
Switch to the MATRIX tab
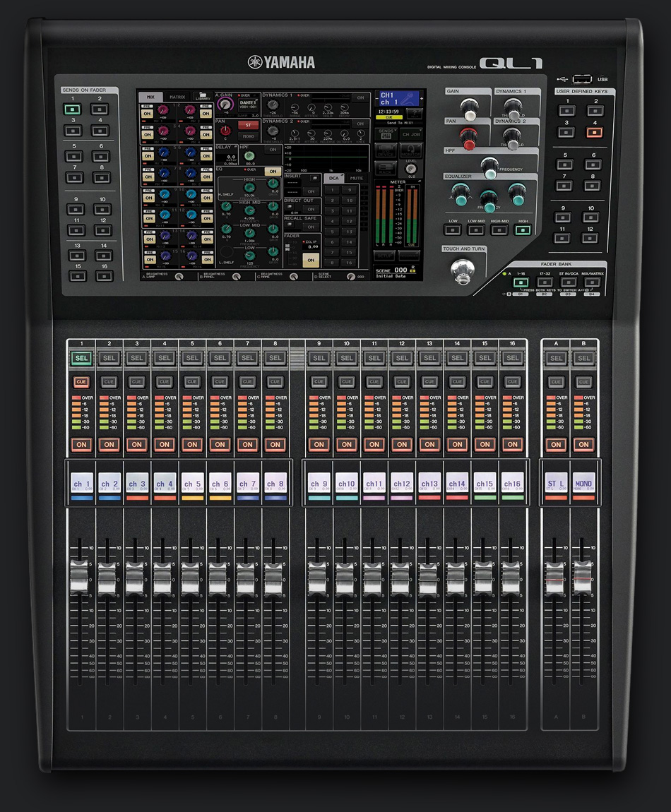pos(177,97)
